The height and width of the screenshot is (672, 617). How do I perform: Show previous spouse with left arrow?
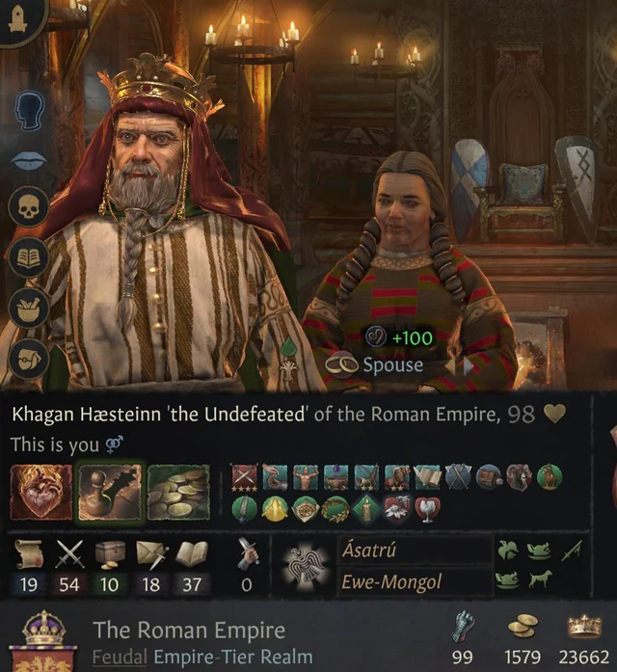450,366
